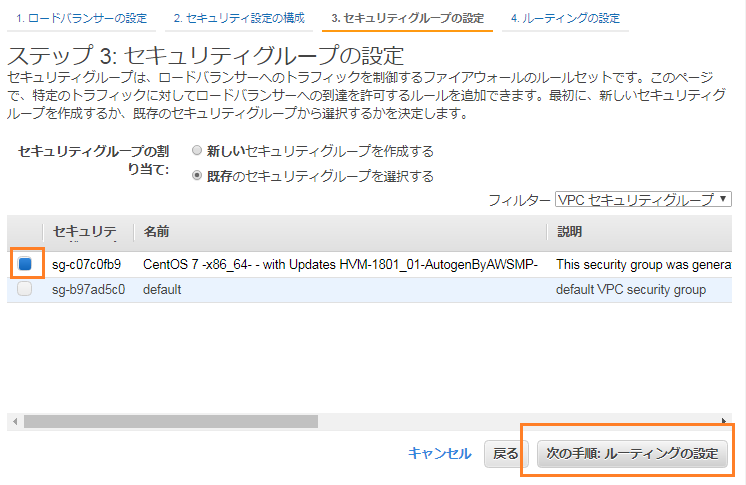Proceed with 次の手順: ルーティングの設定 button
This screenshot has width=746, height=485.
(x=632, y=454)
